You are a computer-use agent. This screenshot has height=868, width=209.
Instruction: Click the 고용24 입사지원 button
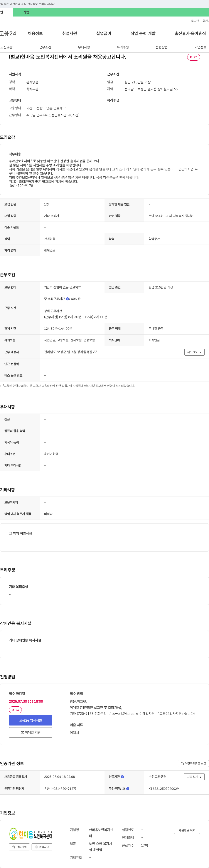[30, 720]
